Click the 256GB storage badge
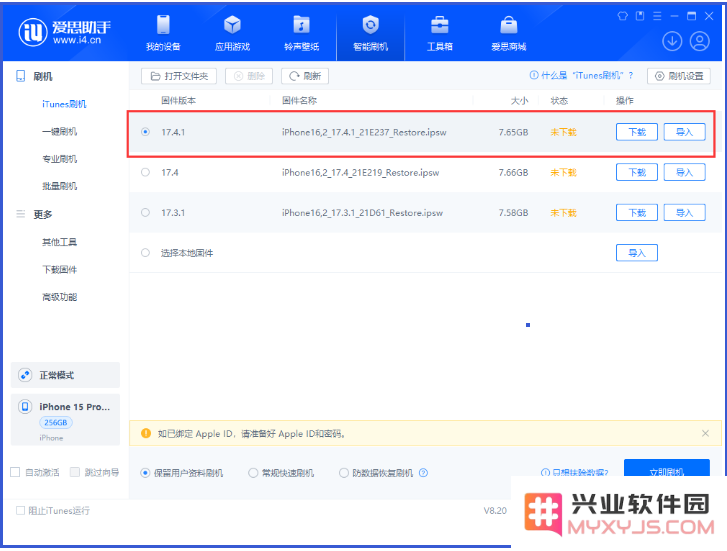 [x=56, y=423]
